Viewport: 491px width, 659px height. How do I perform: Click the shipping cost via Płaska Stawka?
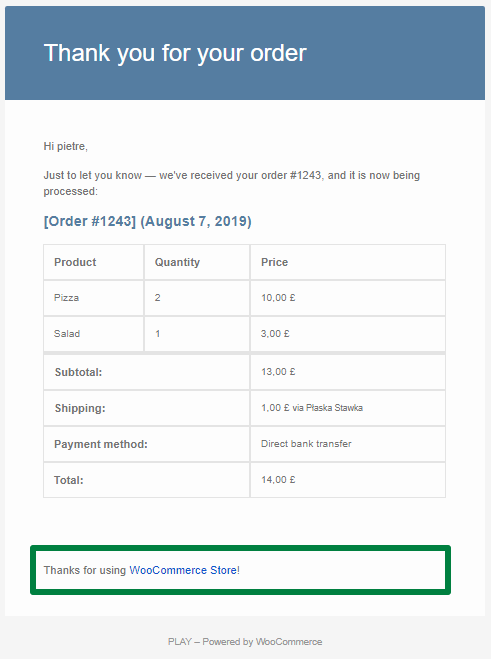[311, 408]
